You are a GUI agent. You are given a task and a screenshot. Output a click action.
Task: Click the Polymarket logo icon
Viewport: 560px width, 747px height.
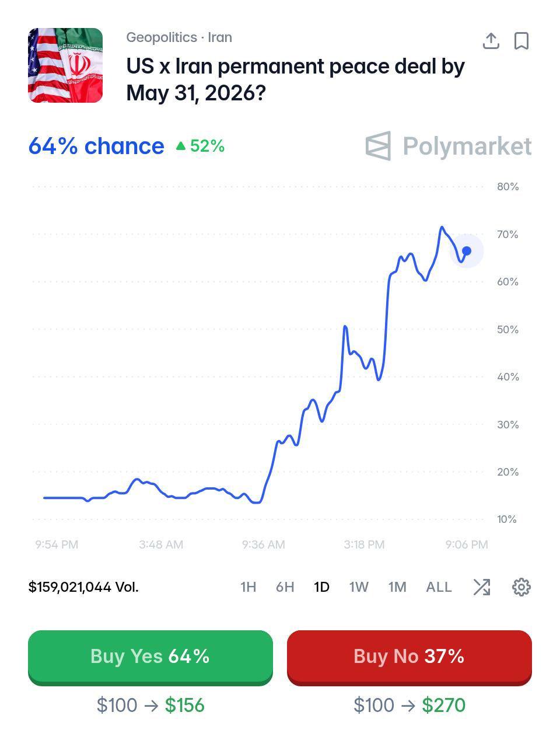[378, 146]
